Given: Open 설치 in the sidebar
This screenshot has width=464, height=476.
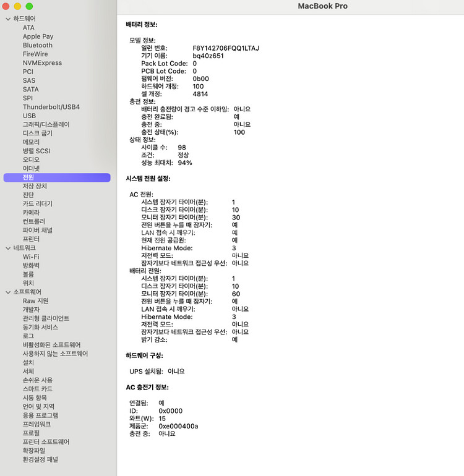Looking at the screenshot, I should (x=28, y=362).
